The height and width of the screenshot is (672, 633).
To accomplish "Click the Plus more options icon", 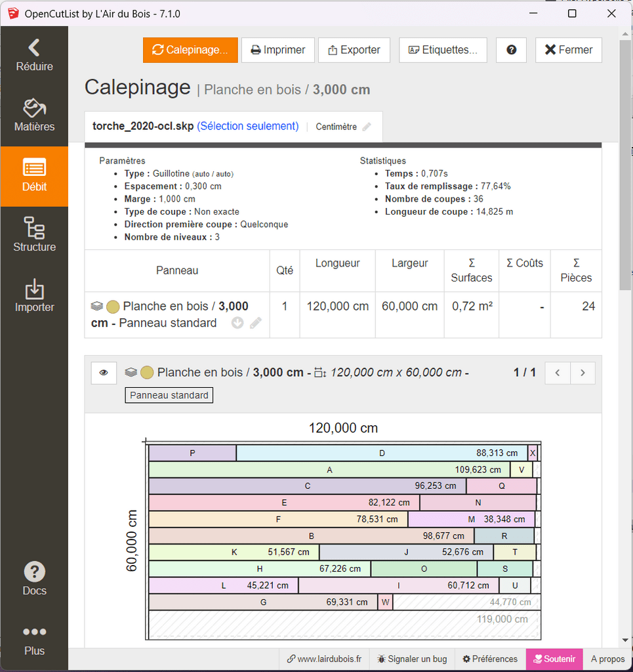I will (34, 639).
